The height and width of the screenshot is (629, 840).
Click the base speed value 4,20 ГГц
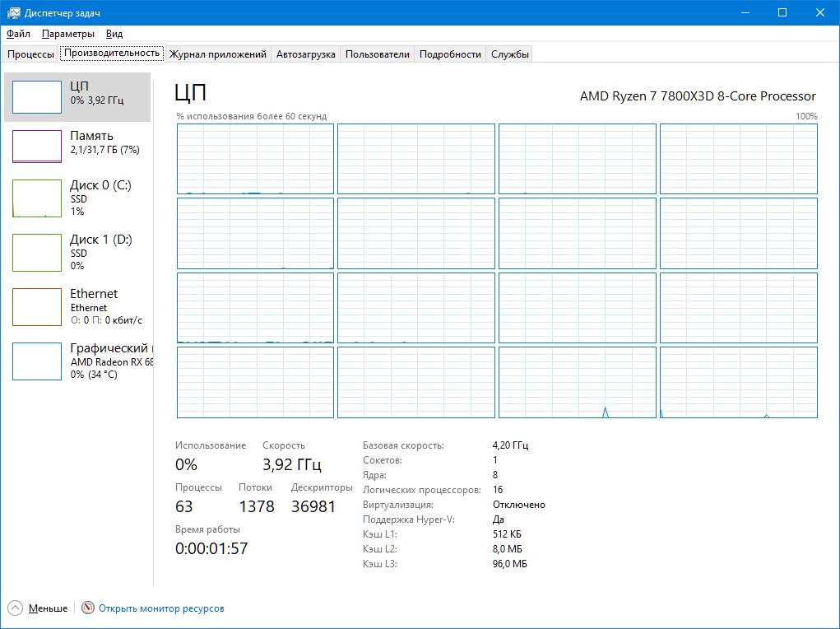pos(511,445)
